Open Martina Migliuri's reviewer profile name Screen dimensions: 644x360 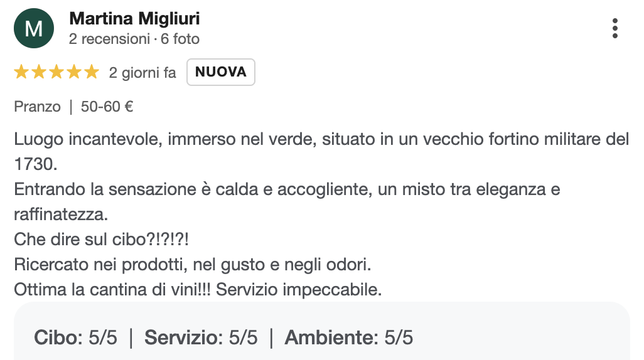click(x=134, y=19)
